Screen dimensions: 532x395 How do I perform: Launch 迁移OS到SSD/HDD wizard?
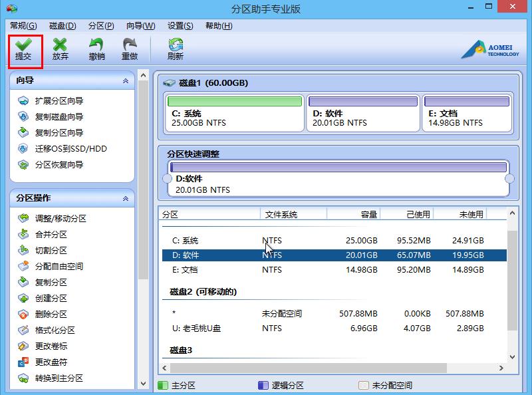pyautogui.click(x=71, y=149)
